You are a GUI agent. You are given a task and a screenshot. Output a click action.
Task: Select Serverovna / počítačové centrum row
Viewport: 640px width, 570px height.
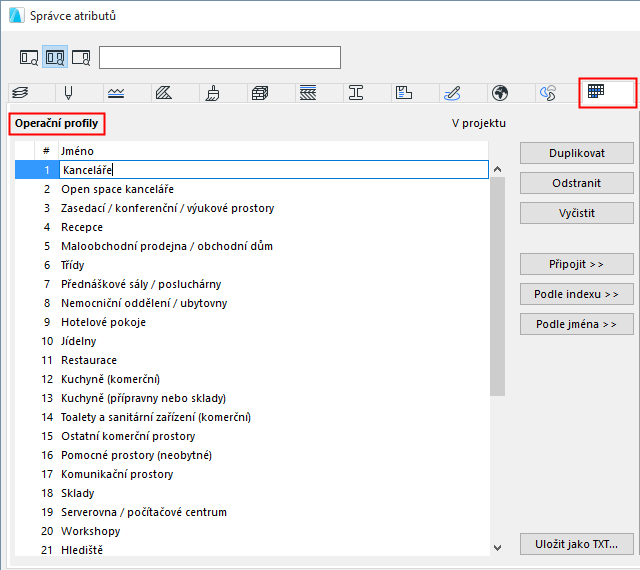pyautogui.click(x=251, y=512)
